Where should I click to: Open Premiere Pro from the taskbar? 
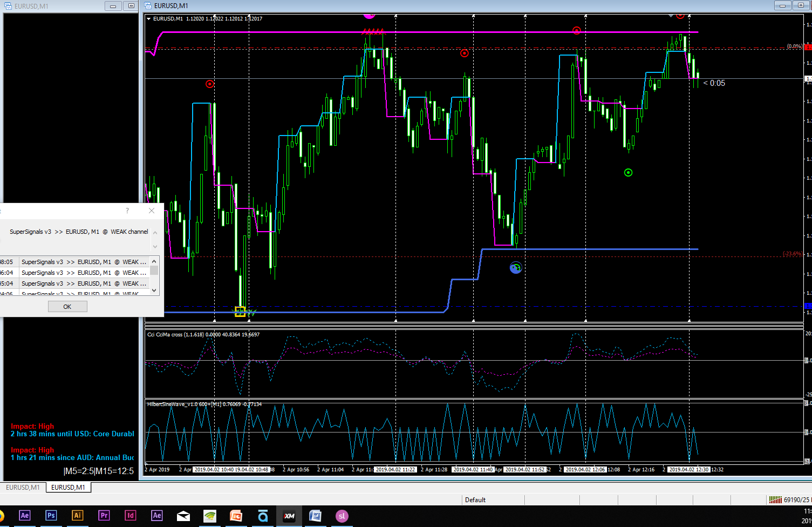coord(104,516)
